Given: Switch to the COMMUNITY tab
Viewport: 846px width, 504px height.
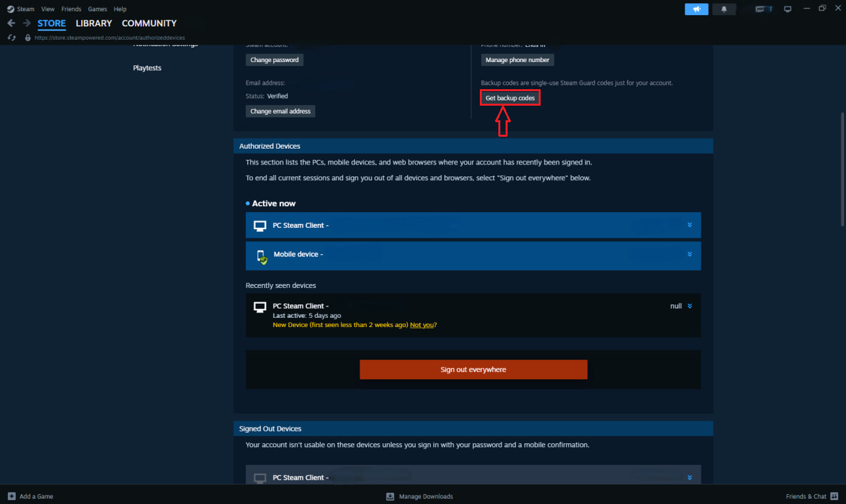Looking at the screenshot, I should coord(149,23).
